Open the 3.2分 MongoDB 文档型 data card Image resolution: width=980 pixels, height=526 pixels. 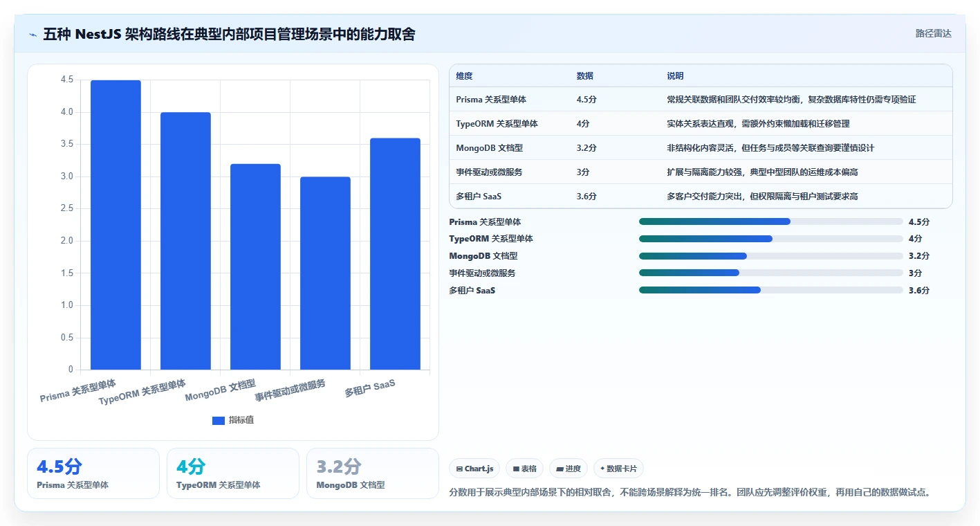coord(373,473)
